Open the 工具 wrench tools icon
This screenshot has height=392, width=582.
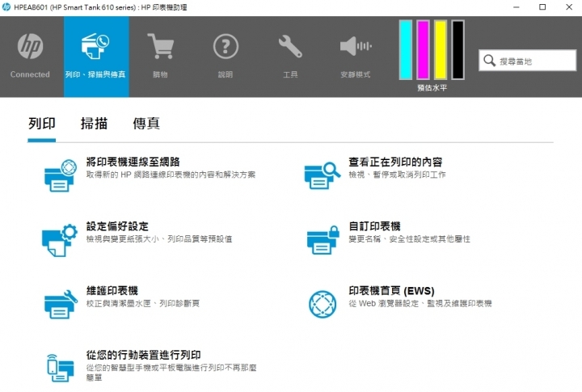(290, 48)
